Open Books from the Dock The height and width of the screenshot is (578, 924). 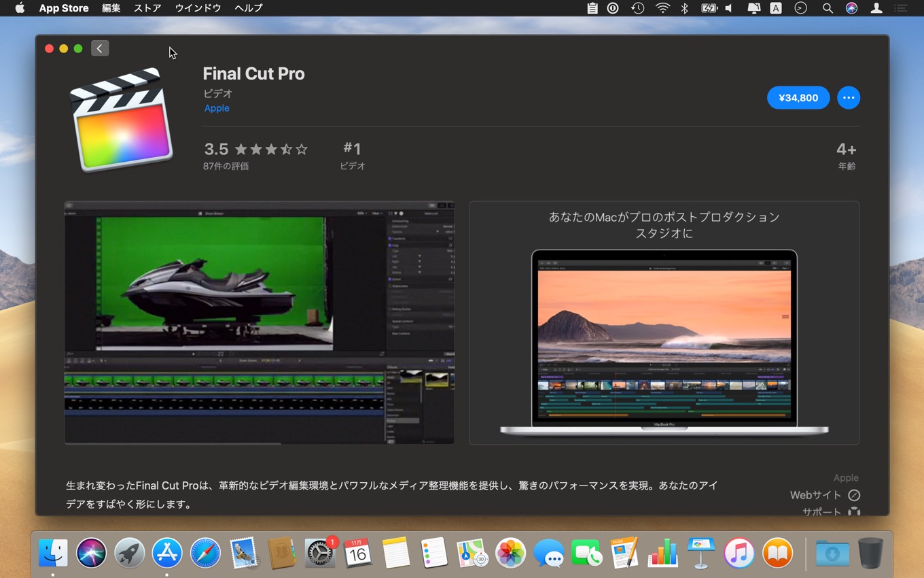click(777, 553)
